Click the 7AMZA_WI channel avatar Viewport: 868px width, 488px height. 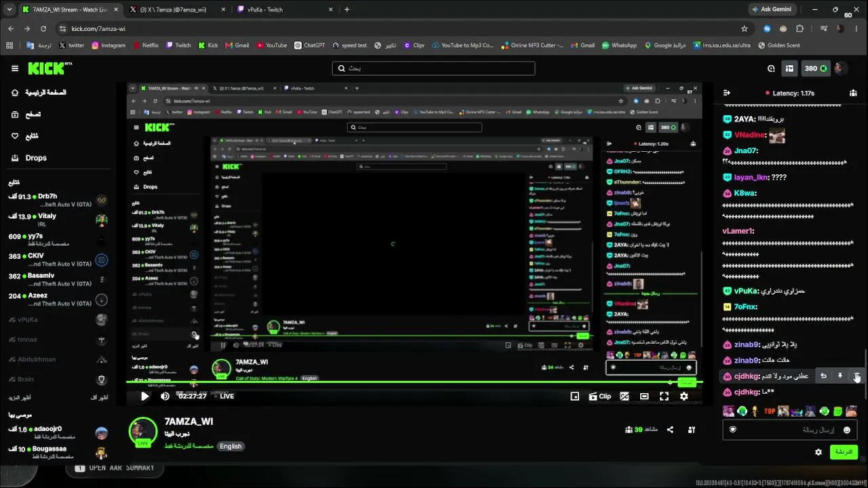click(x=143, y=431)
